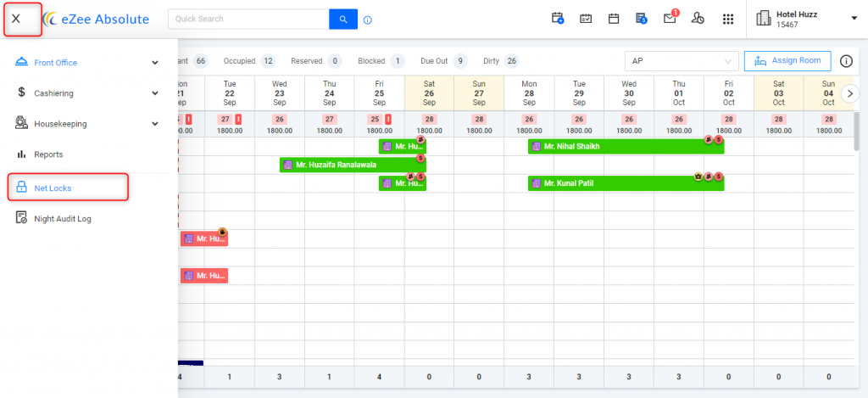Click the Wed 30 Sep date header
This screenshot has width=868, height=398.
click(629, 93)
